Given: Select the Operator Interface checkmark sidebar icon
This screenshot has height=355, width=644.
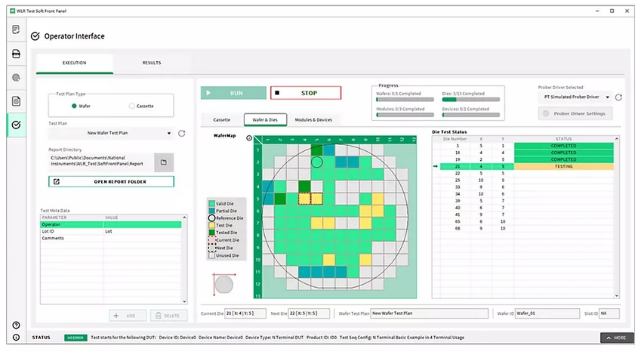Looking at the screenshot, I should [x=16, y=124].
